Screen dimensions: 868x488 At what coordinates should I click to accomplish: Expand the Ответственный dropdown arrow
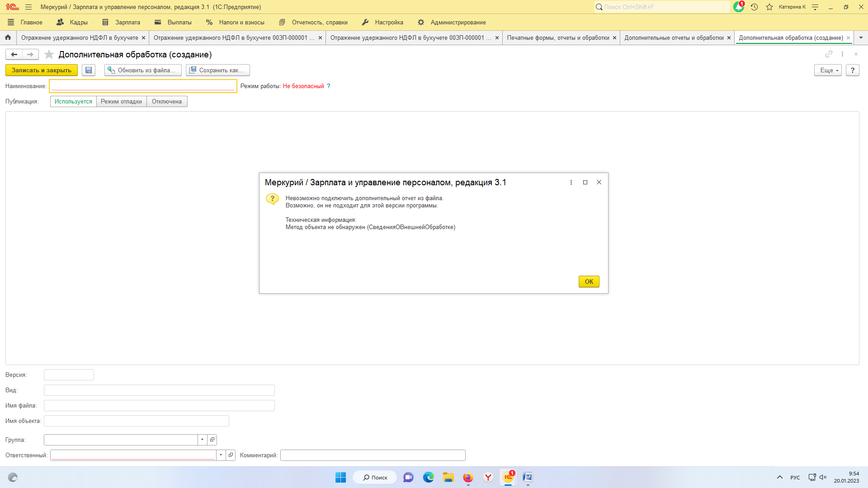pos(221,455)
